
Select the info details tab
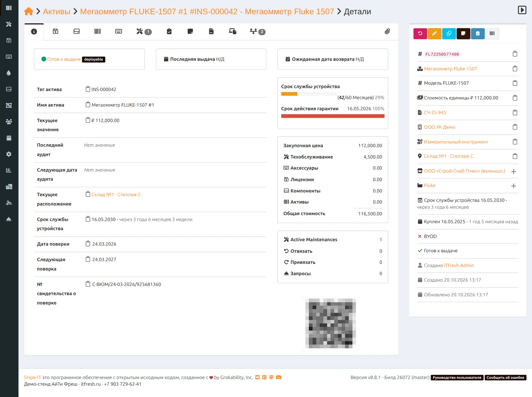[x=34, y=32]
